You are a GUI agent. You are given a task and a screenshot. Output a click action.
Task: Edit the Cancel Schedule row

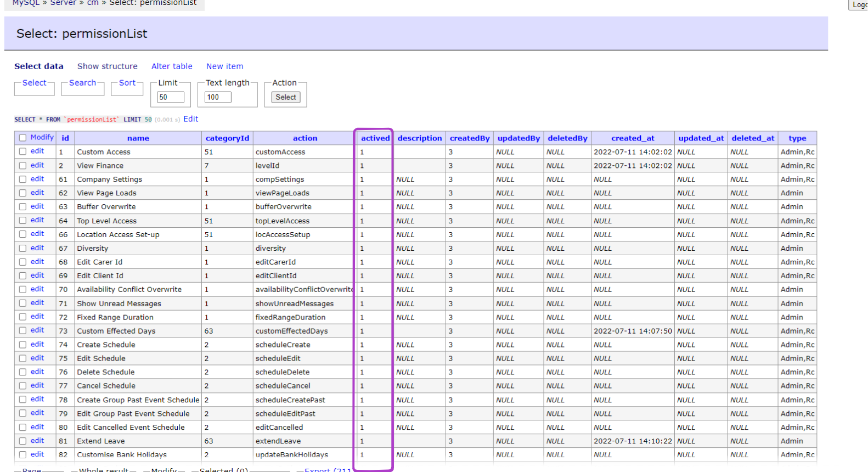coord(37,385)
